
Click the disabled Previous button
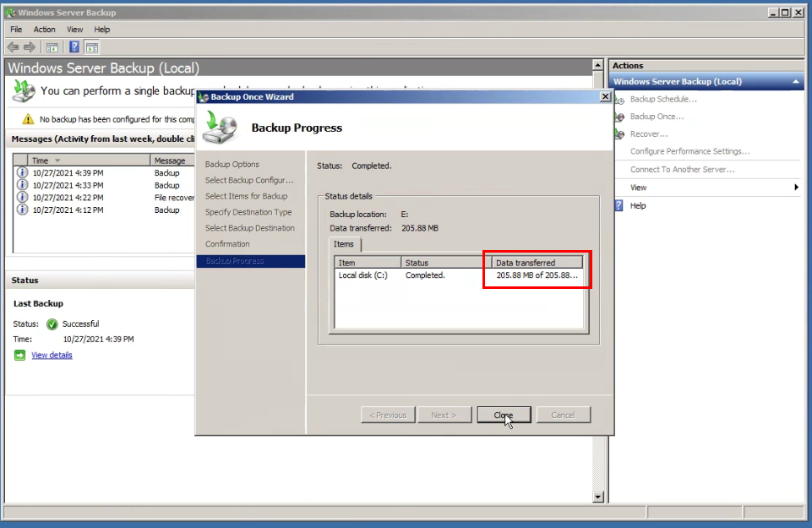click(388, 415)
